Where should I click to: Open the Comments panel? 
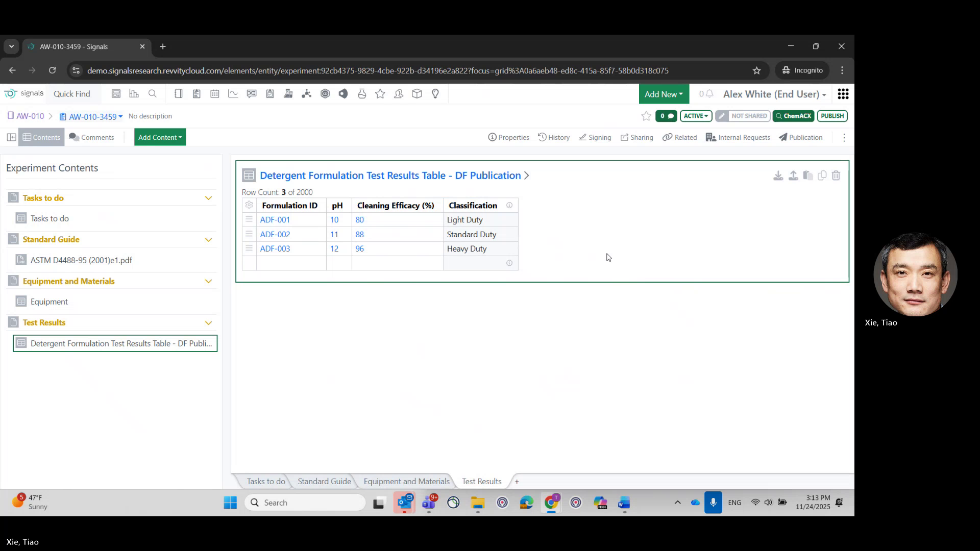(92, 137)
